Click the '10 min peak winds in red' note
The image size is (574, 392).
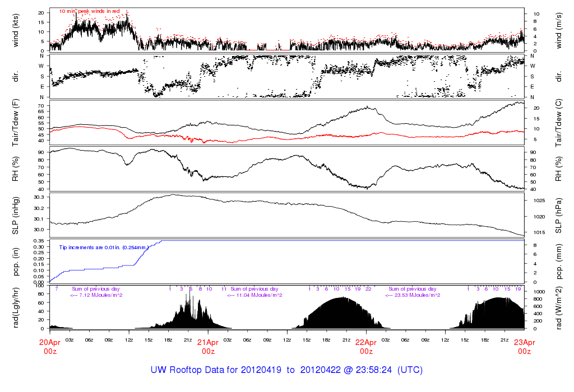(89, 11)
